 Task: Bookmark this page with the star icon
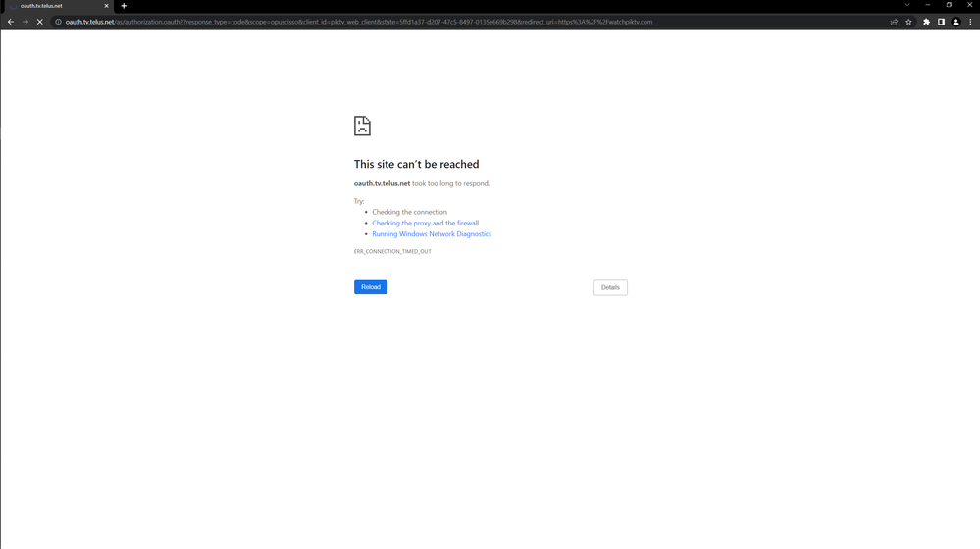(x=908, y=22)
